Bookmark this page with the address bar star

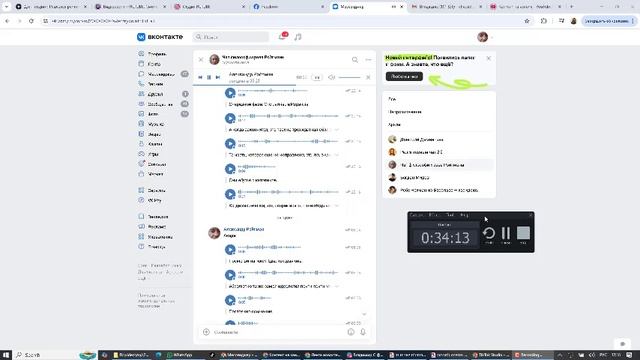527,21
